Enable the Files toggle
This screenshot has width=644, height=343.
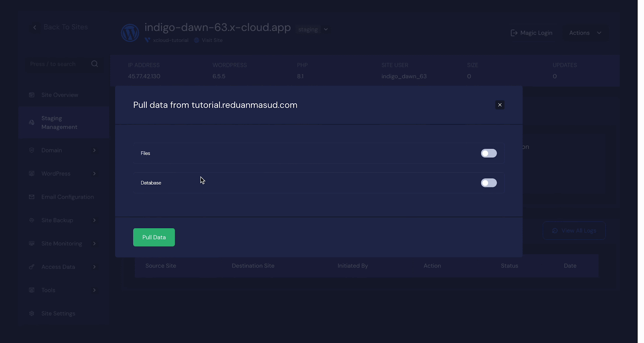tap(489, 154)
